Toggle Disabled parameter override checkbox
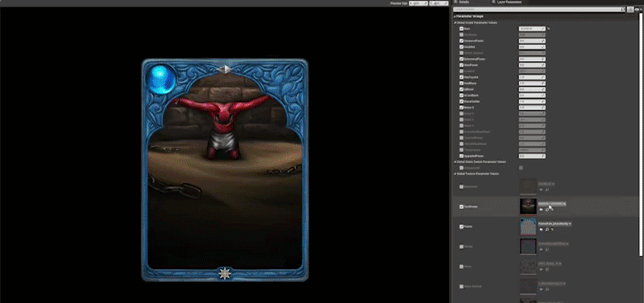Image resolution: width=644 pixels, height=303 pixels. 462,47
